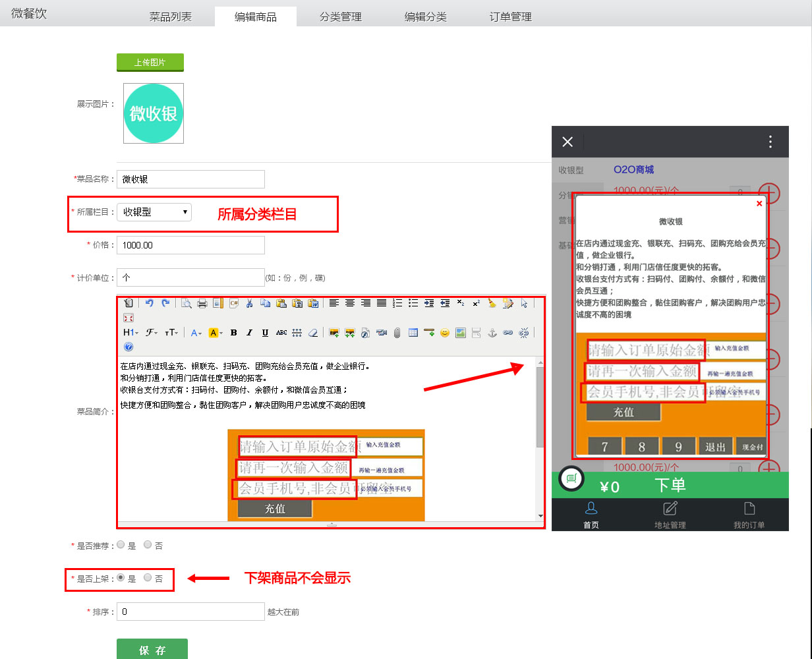Viewport: 812px width, 659px height.
Task: Switch to the 订单管理 tab
Action: click(510, 16)
